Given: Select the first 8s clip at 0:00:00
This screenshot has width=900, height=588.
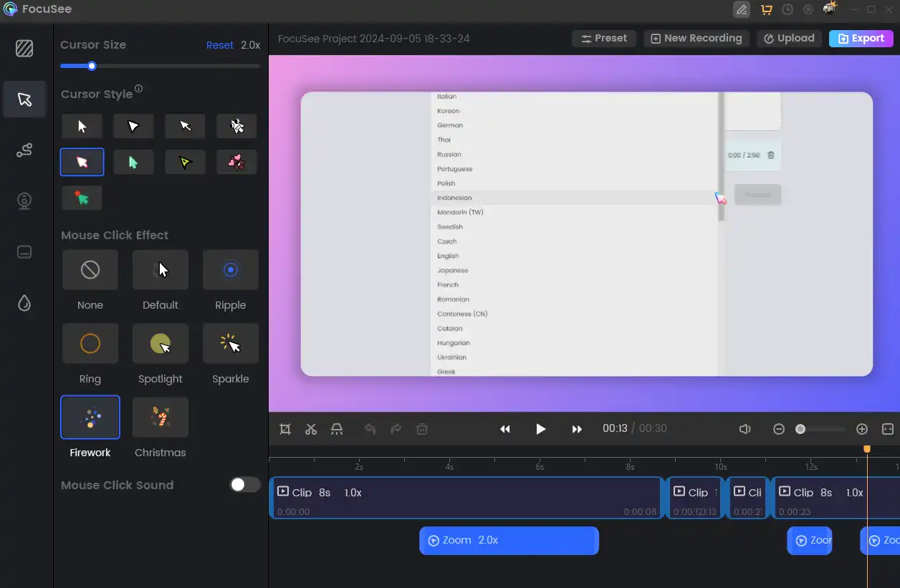Looking at the screenshot, I should tap(466, 498).
